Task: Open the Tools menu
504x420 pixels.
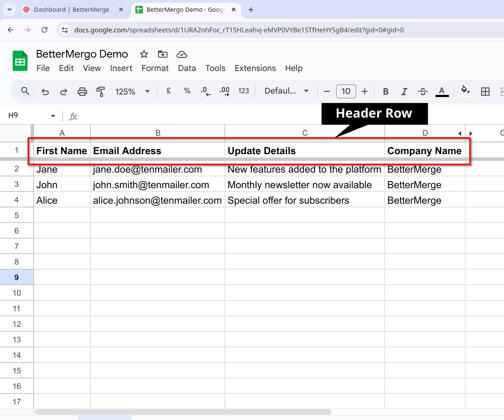Action: (x=215, y=68)
